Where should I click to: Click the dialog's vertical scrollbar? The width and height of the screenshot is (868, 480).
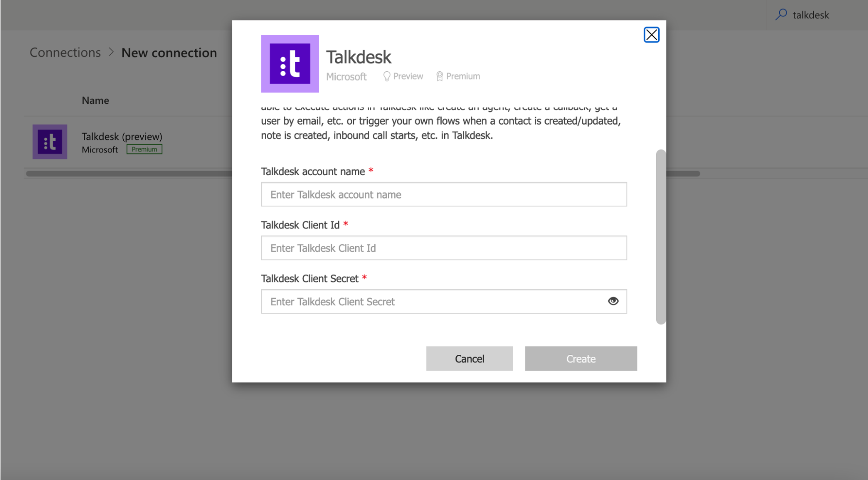[x=660, y=237]
